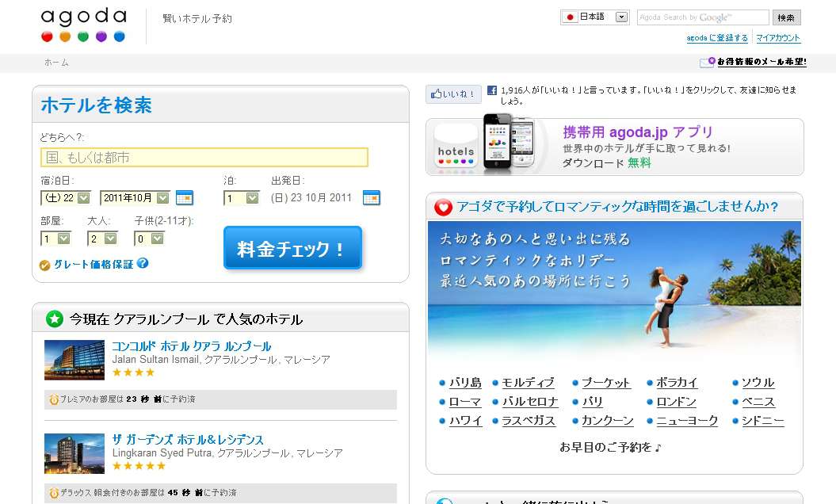Click the Facebook いいね! thumbs-up button

[x=453, y=94]
